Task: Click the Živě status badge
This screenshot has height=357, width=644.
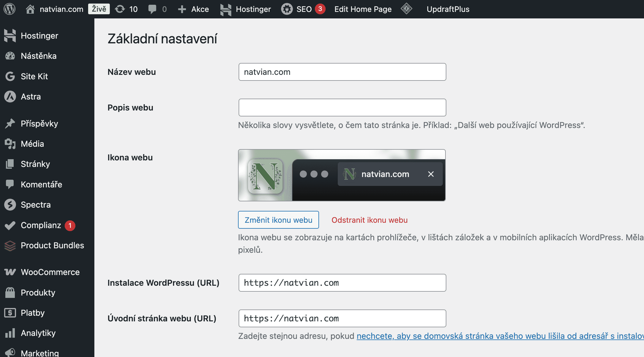Action: pos(99,9)
